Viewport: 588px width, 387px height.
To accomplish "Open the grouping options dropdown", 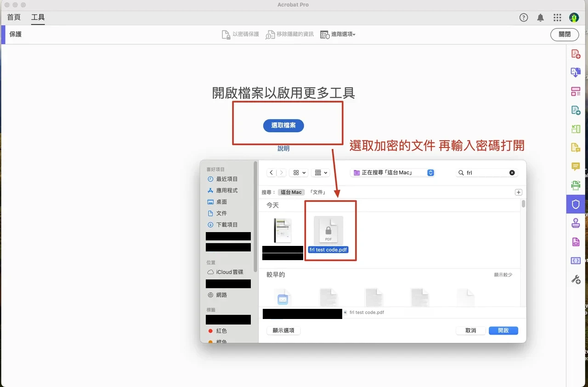I will point(320,172).
